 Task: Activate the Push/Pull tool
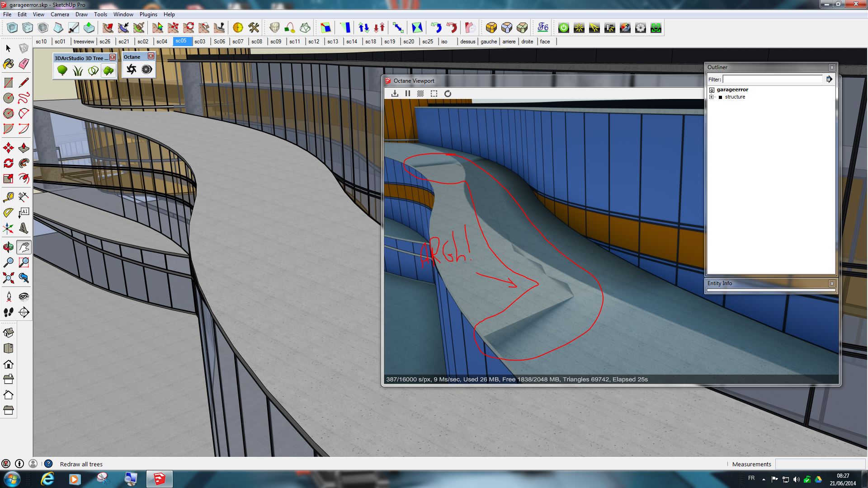coord(24,148)
